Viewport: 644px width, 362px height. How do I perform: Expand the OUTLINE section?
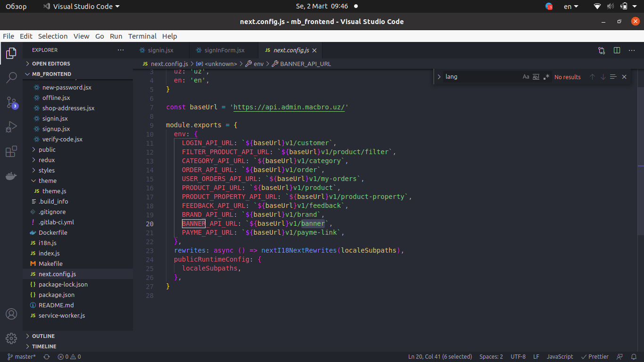point(43,336)
